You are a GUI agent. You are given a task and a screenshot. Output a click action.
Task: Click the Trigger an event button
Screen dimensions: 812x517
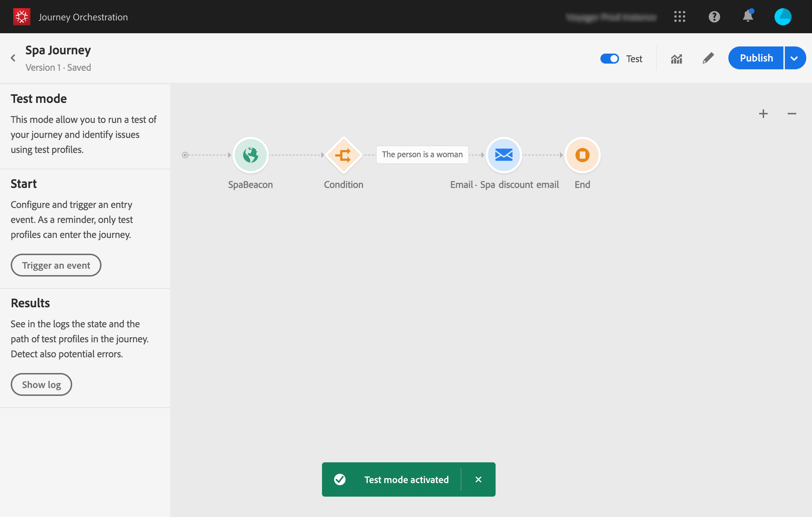(x=56, y=265)
